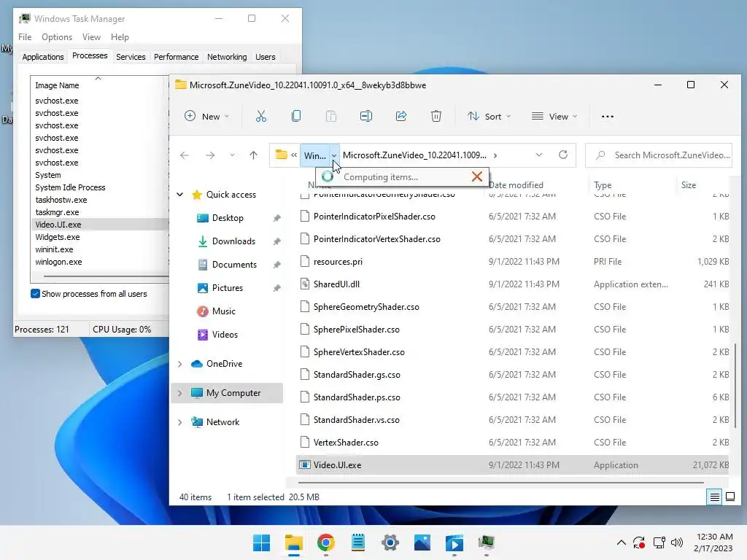Click the Search Microsoft.ZuneVideo box
This screenshot has width=747, height=560.
click(659, 155)
